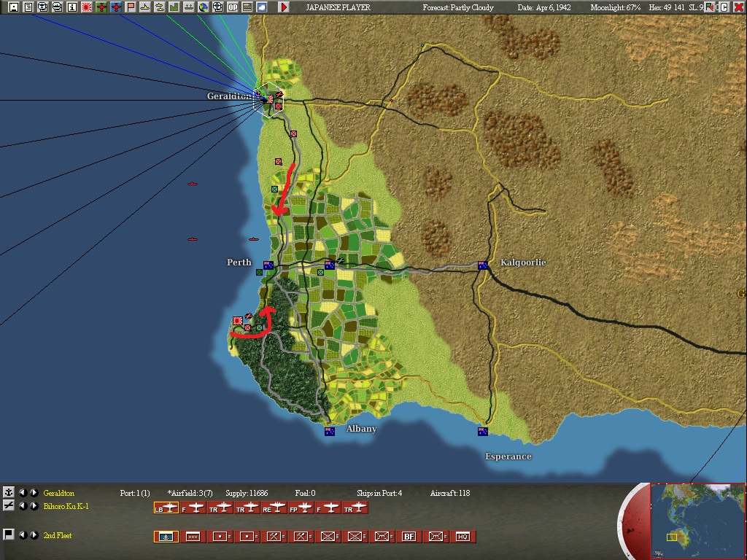747x560 pixels.
Task: Click the left arrow beside Geraldton for previous base
Action: pos(23,492)
